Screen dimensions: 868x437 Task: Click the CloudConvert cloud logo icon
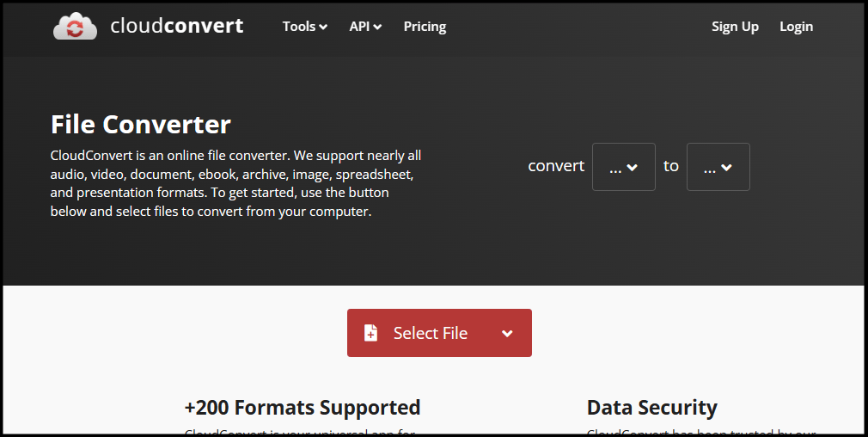[x=76, y=26]
